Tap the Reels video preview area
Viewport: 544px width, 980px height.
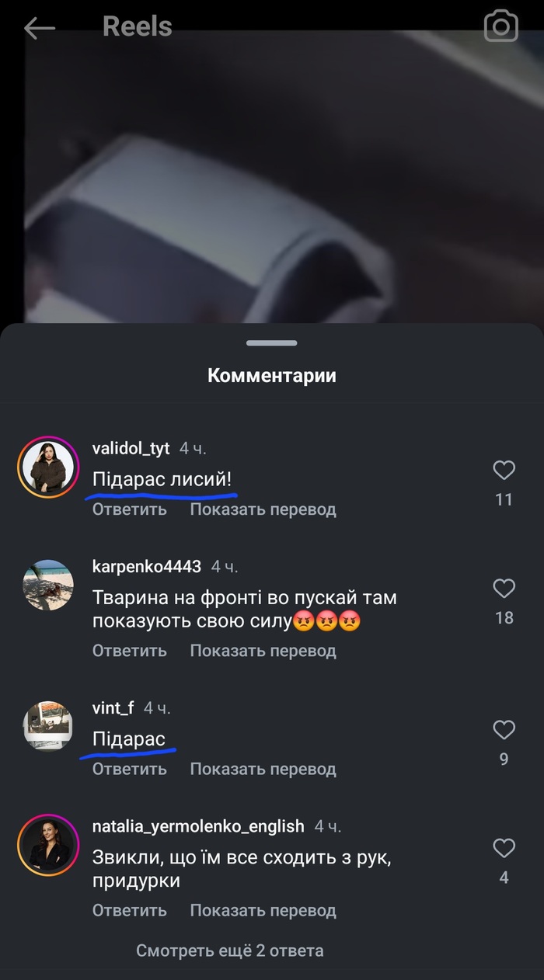272,176
